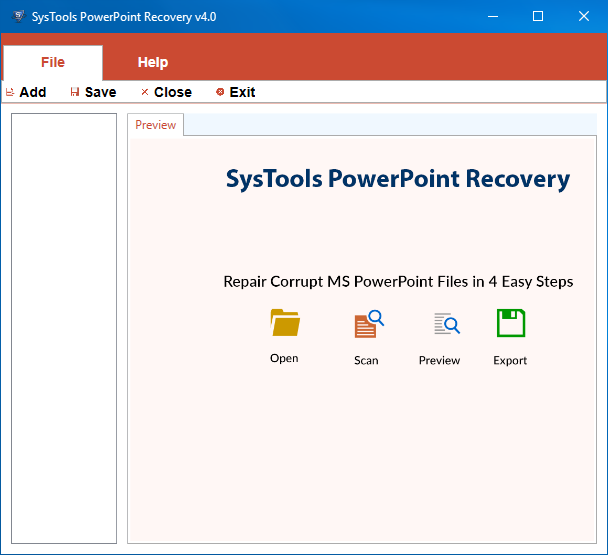Click the Preview magnifier step icon
This screenshot has width=608, height=555.
pyautogui.click(x=446, y=324)
